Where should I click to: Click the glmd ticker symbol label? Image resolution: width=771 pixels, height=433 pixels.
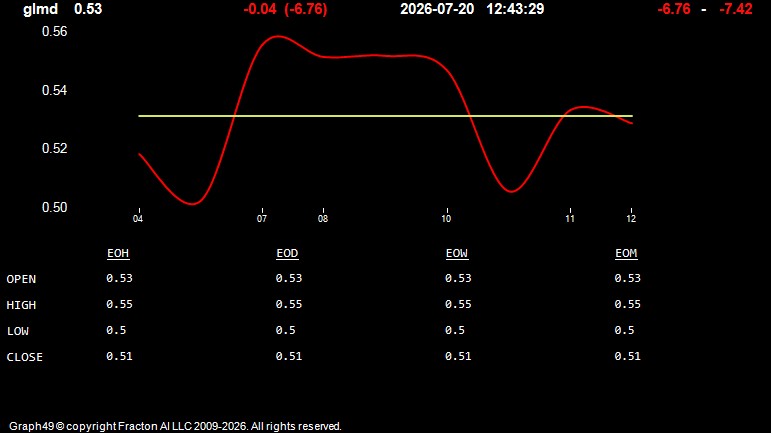(x=40, y=9)
